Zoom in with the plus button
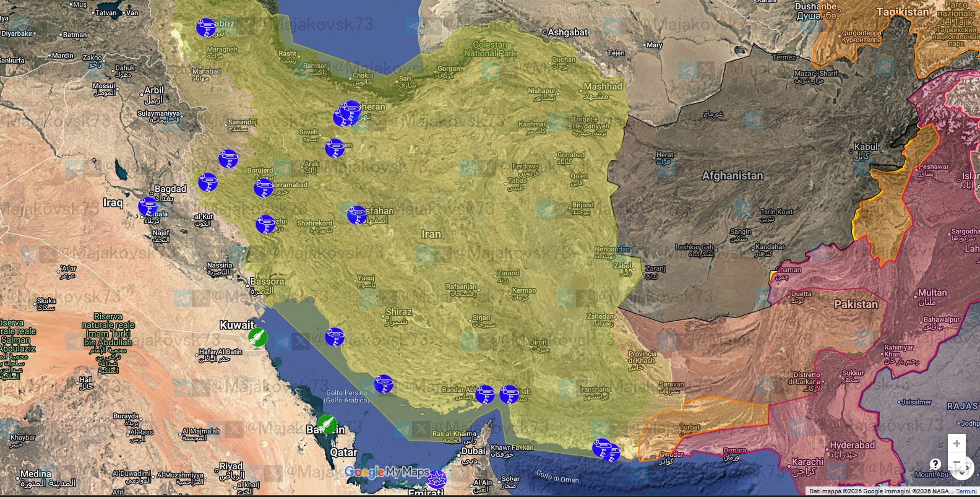Viewport: 980px width, 497px height. coord(956,443)
